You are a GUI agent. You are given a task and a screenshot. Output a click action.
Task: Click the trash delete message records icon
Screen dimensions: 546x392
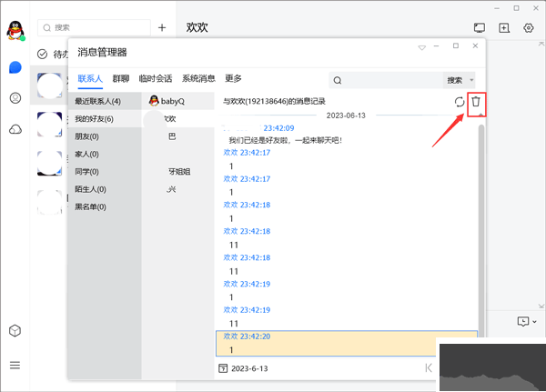(475, 102)
